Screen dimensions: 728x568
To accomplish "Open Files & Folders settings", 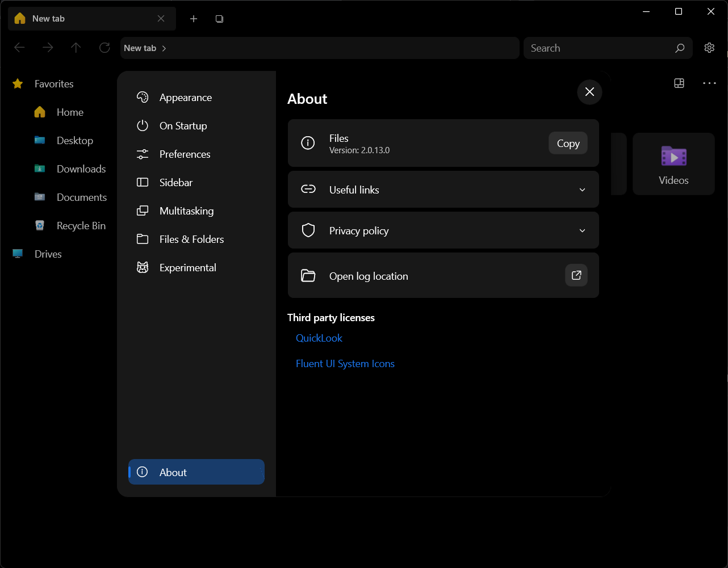I will pyautogui.click(x=191, y=239).
